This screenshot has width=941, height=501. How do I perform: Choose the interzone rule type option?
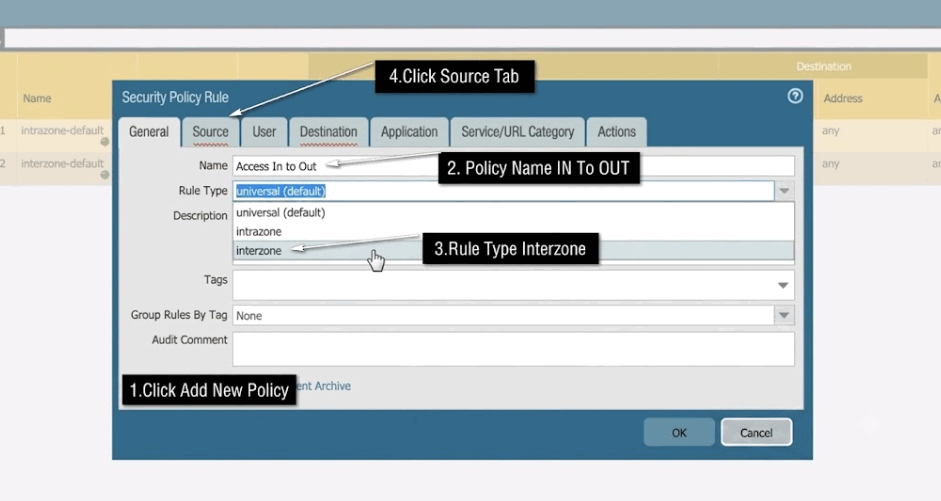[x=514, y=251]
